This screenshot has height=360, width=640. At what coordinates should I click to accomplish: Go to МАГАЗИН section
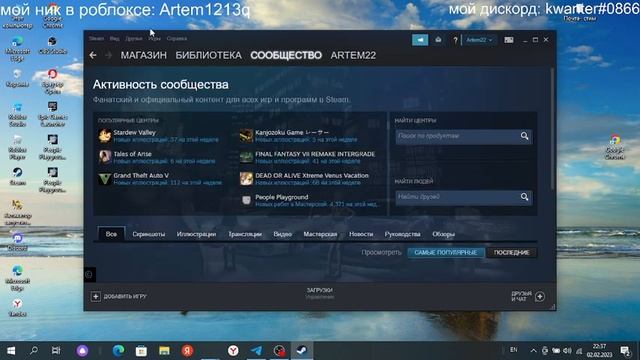144,55
